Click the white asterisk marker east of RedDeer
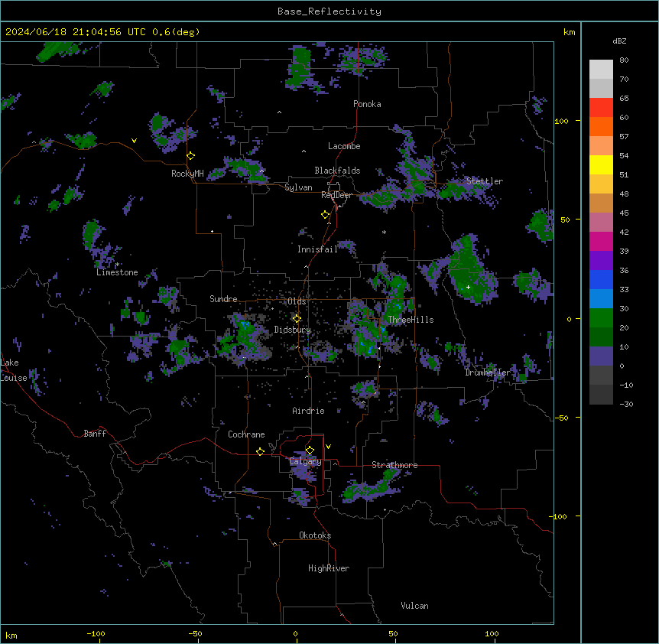The height and width of the screenshot is (644, 659). [384, 232]
